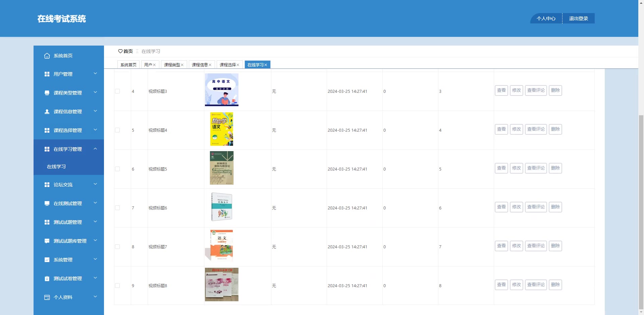Click the chart icon beside 系统管理
This screenshot has height=315, width=644.
[47, 260]
